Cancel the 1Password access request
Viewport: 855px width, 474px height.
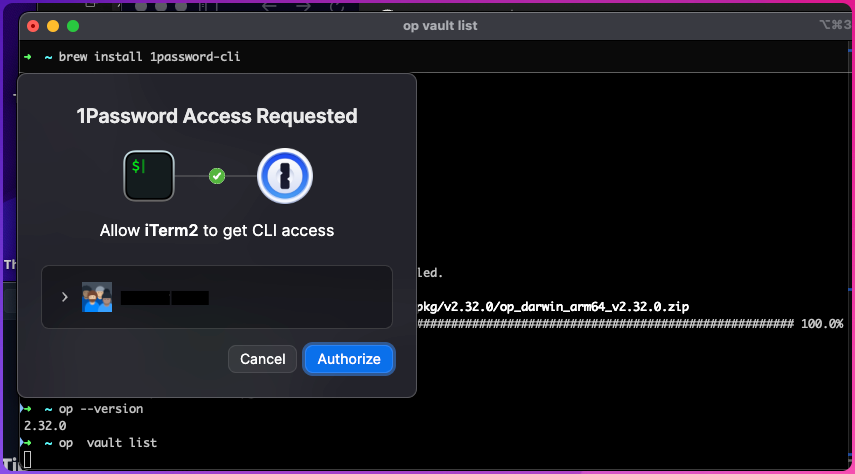(x=262, y=359)
